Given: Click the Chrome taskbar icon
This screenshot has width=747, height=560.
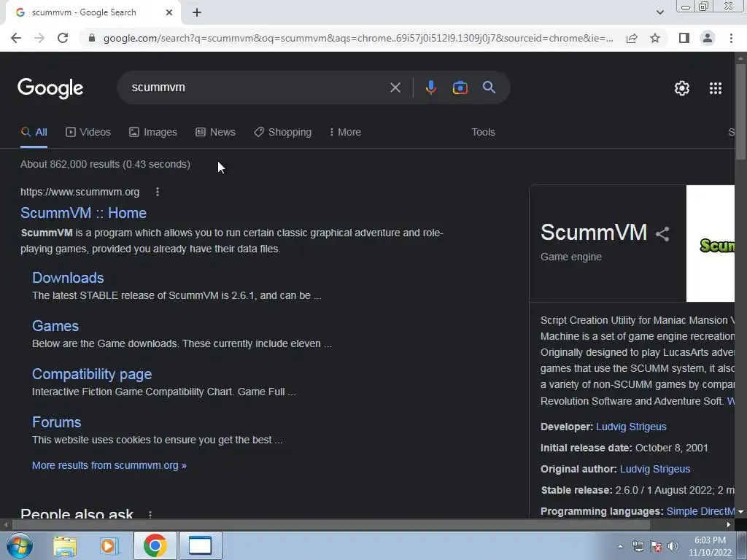Looking at the screenshot, I should coord(155,545).
